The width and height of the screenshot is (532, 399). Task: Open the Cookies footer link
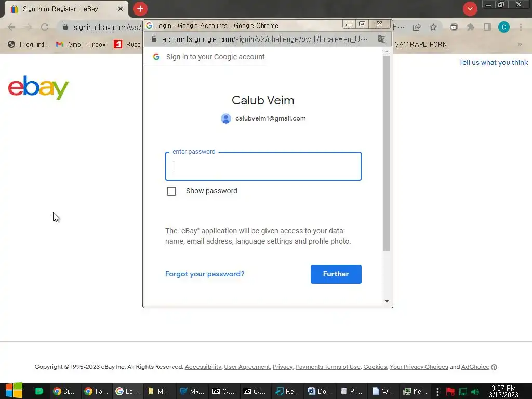(375, 367)
